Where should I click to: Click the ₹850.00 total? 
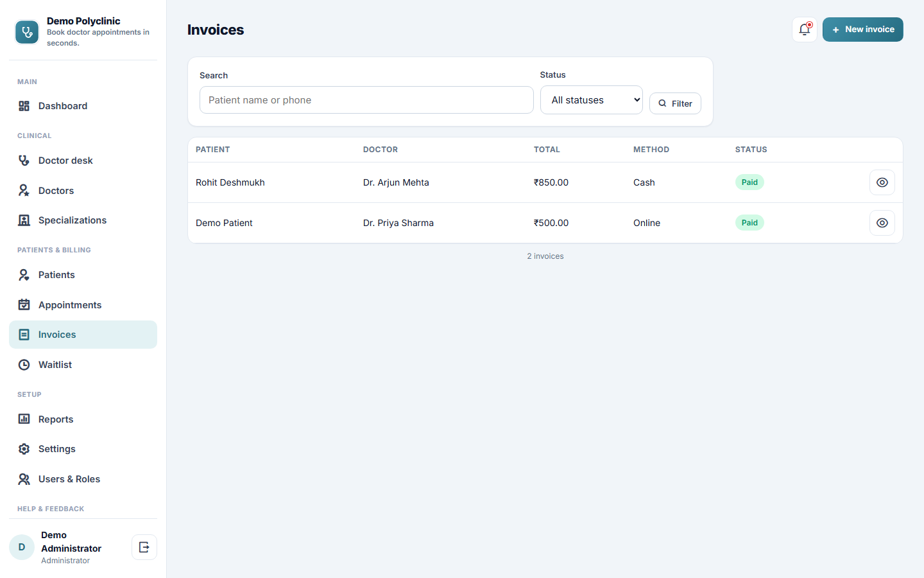551,182
